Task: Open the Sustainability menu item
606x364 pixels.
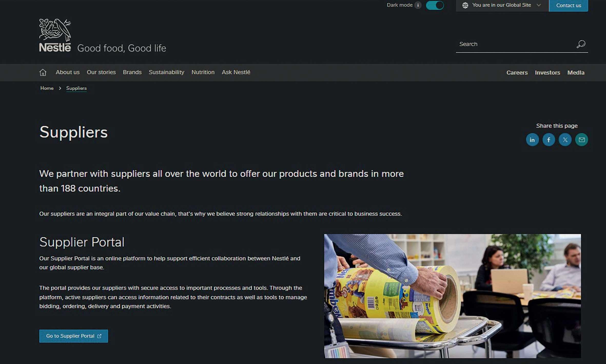Action: [x=166, y=72]
